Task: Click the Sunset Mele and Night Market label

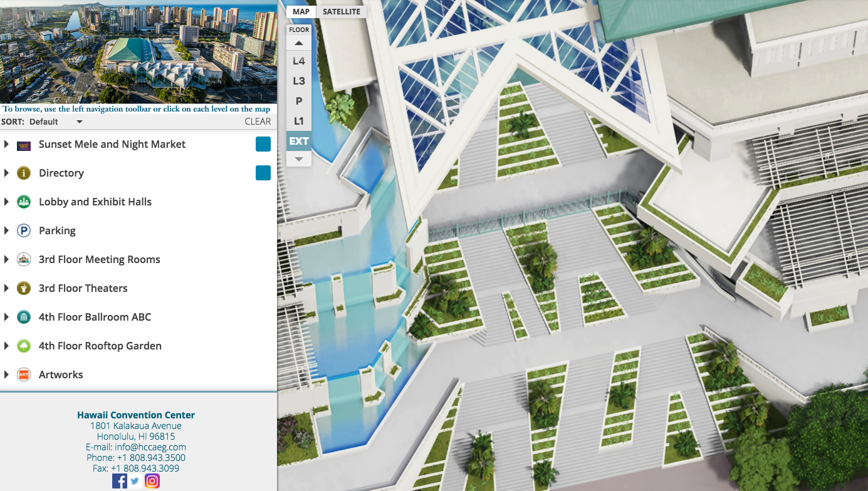Action: point(112,144)
